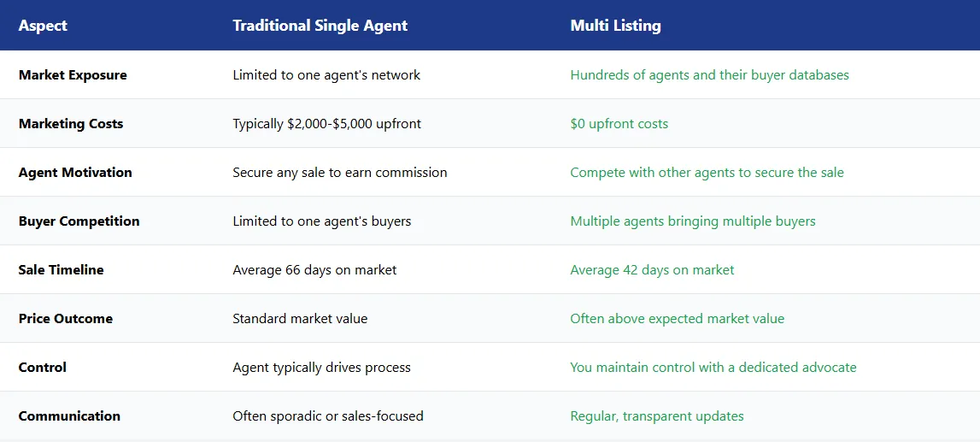Click "Multiple agents bringing multiple buyers" text
Image resolution: width=980 pixels, height=442 pixels.
(693, 221)
